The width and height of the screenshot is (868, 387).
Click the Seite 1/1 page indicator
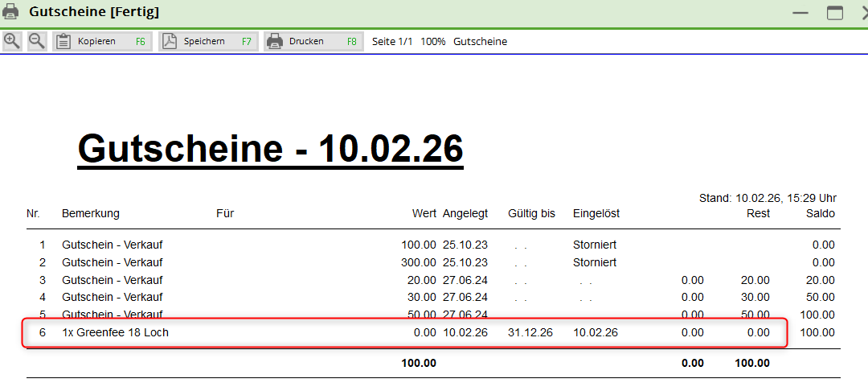coord(392,41)
